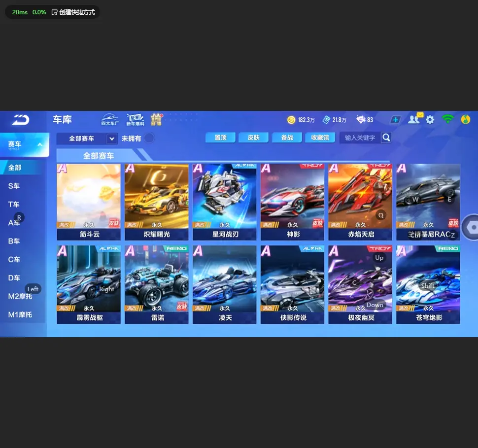Select M1摩托 category in sidebar
The width and height of the screenshot is (478, 448).
click(20, 315)
